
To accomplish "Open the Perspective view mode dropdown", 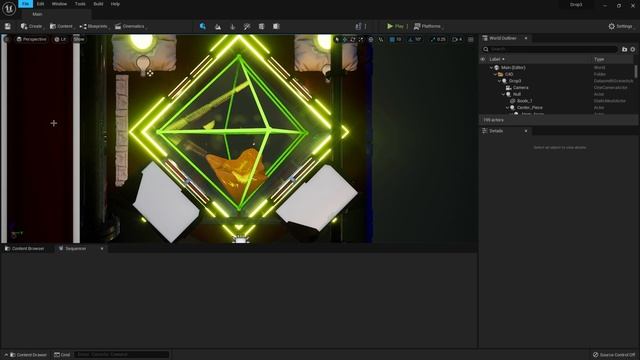I will (x=31, y=39).
